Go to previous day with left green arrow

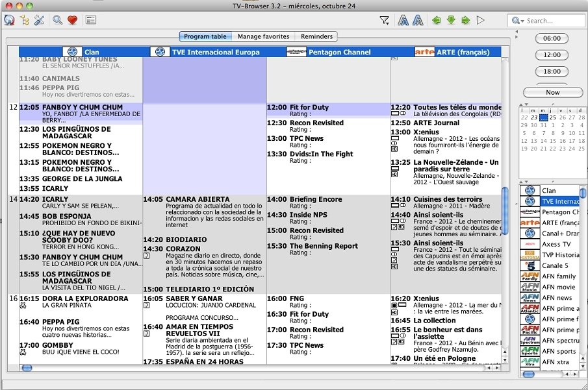point(436,20)
